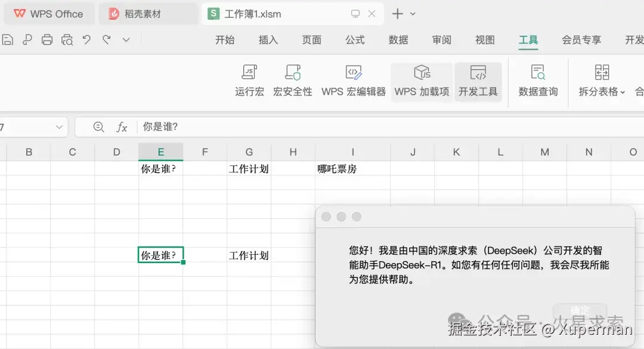The width and height of the screenshot is (644, 349).
Task: Open the 公式 ribbon tab
Action: (x=355, y=40)
